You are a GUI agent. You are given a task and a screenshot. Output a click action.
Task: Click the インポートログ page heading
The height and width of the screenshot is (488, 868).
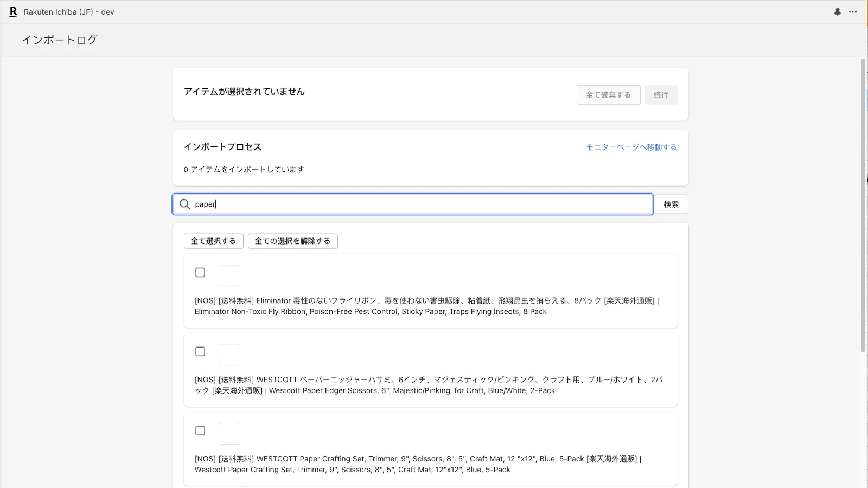(60, 40)
